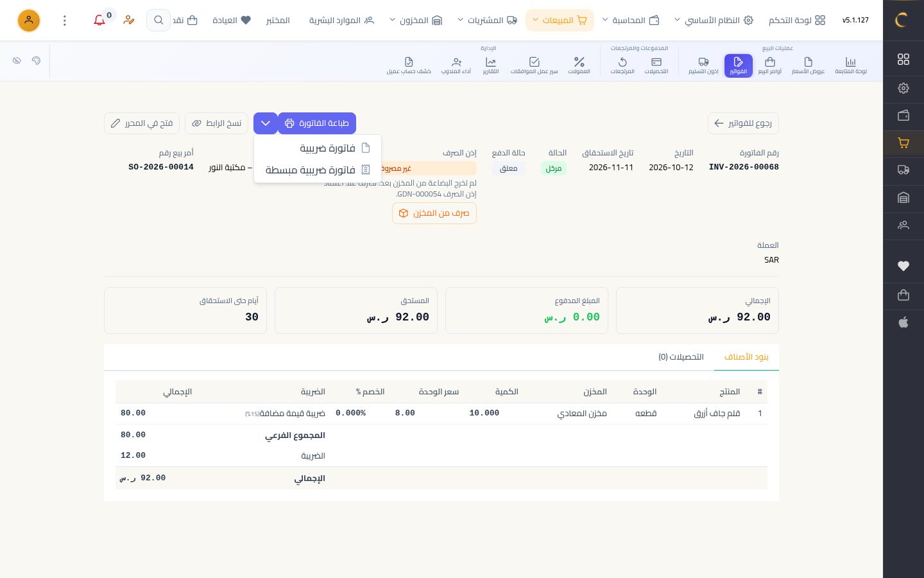Click the طباعة الفاتورة print button
Screen dimensions: 924x578
[x=317, y=123]
